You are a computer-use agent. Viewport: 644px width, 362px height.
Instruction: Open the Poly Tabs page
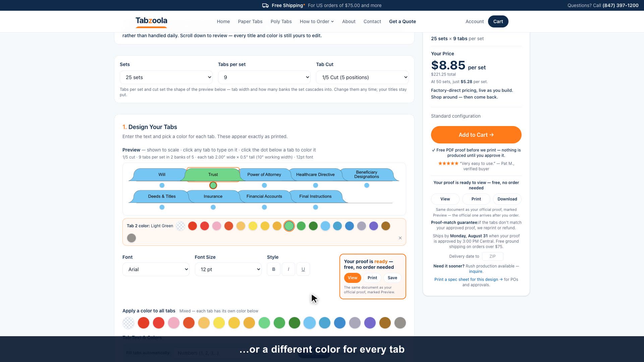click(281, 21)
